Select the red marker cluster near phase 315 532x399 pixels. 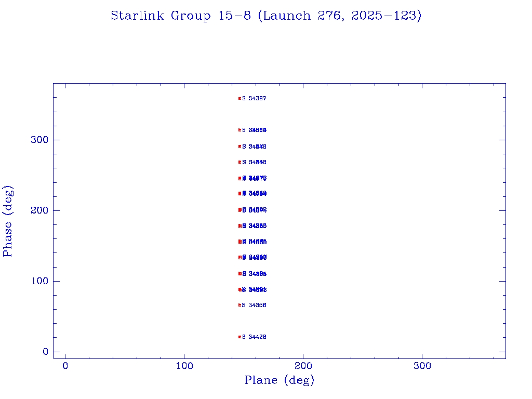[240, 130]
